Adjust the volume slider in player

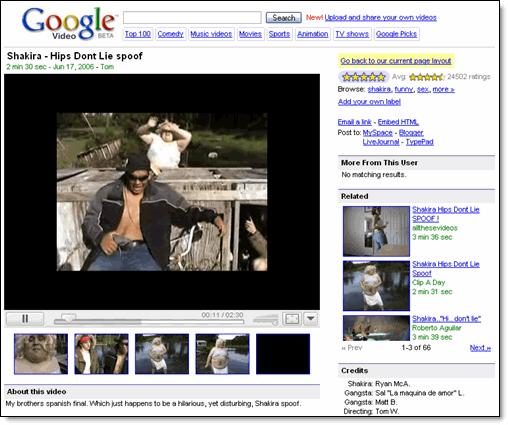tap(266, 320)
